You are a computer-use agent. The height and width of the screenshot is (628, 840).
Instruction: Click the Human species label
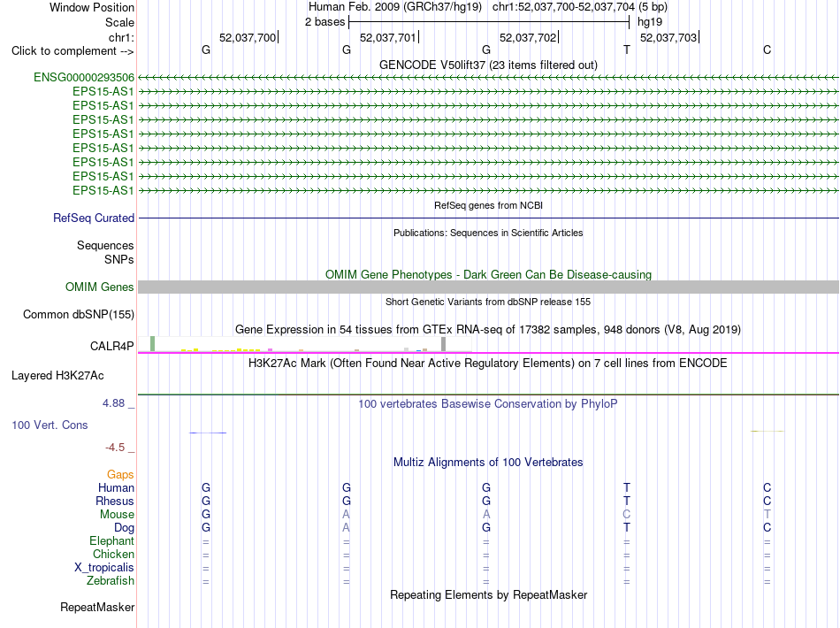click(116, 487)
